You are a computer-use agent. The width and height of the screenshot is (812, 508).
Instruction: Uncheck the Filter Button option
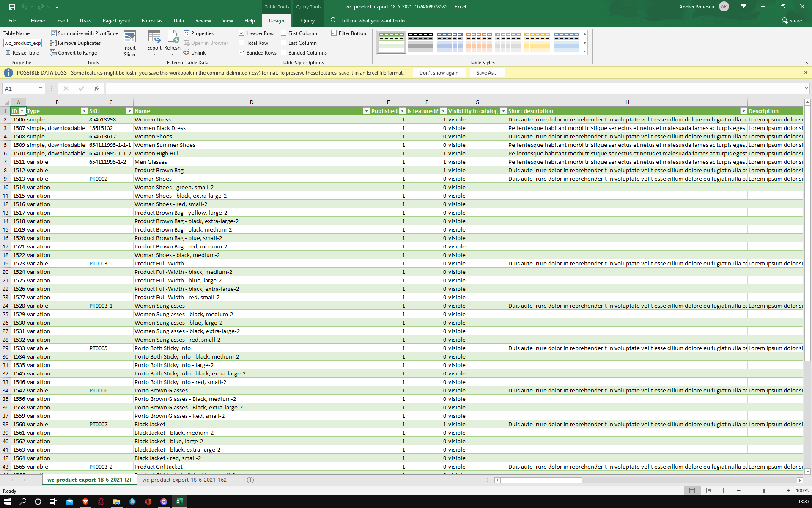point(334,33)
